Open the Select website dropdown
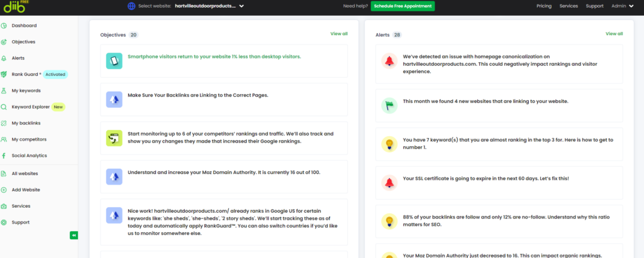Screen dimensions: 644x258 209,6
